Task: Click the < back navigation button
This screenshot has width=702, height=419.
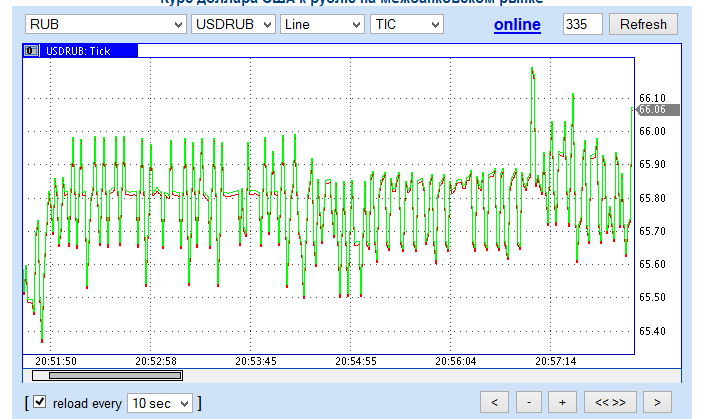Action: [494, 402]
